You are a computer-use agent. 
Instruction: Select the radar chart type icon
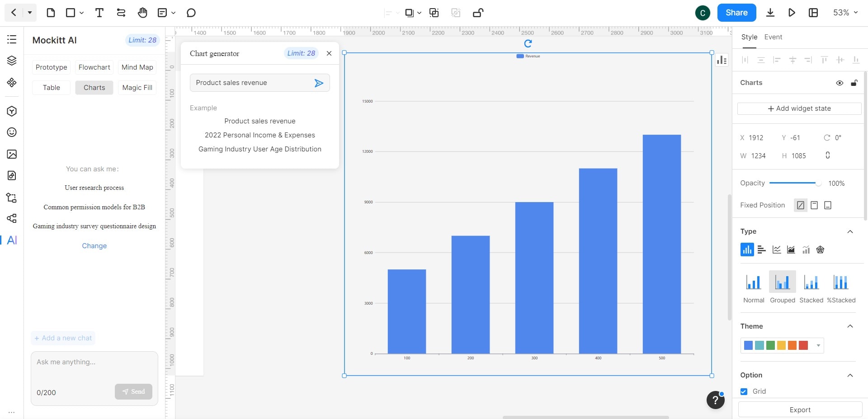[820, 250]
